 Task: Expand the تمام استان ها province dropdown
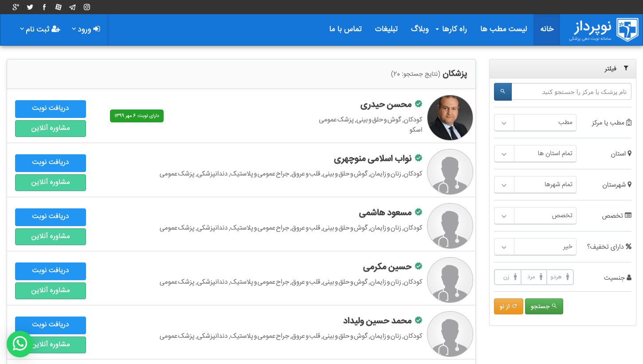535,153
